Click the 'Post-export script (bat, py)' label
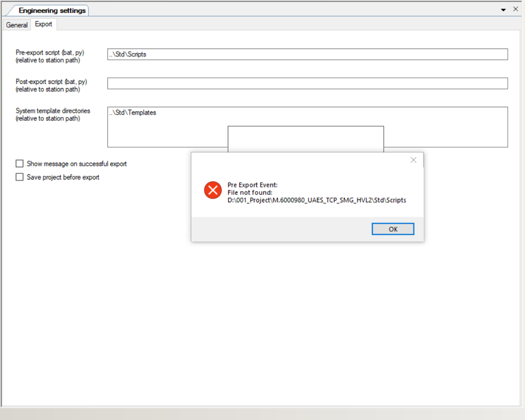 [51, 81]
